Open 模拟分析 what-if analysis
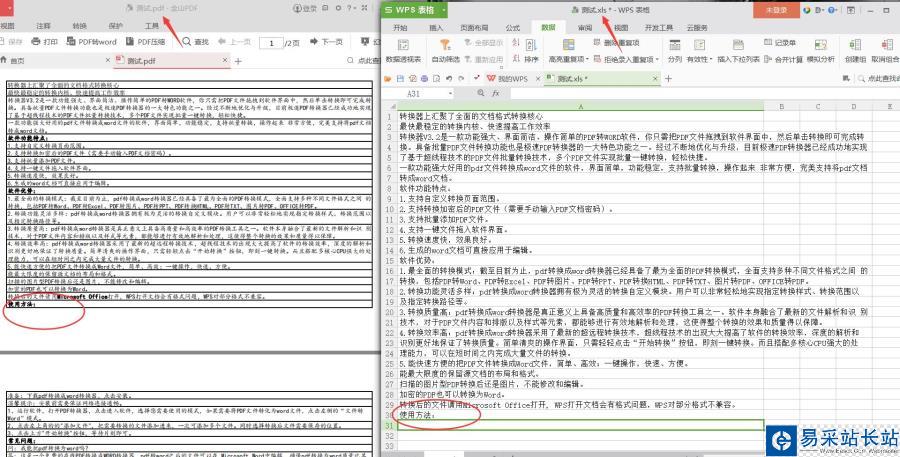The image size is (900, 457). (x=821, y=51)
